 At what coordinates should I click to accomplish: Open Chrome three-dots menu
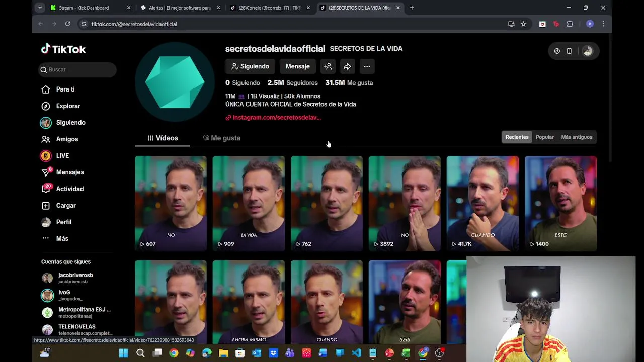[x=603, y=24]
